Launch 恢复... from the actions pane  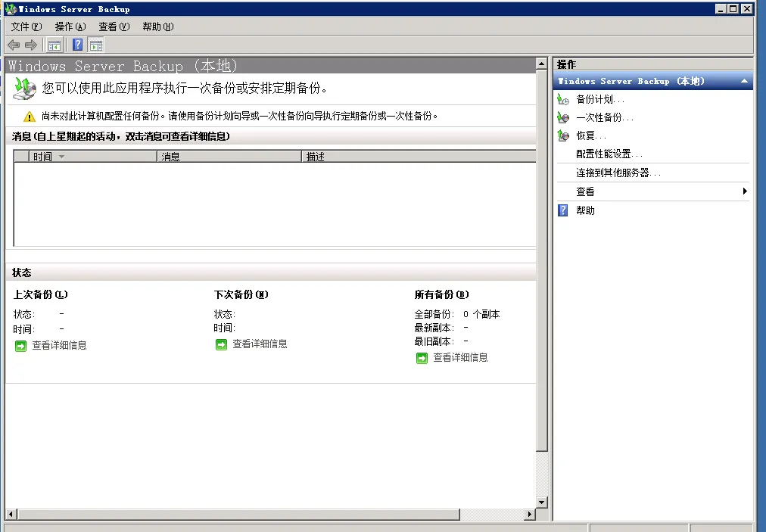pos(590,135)
